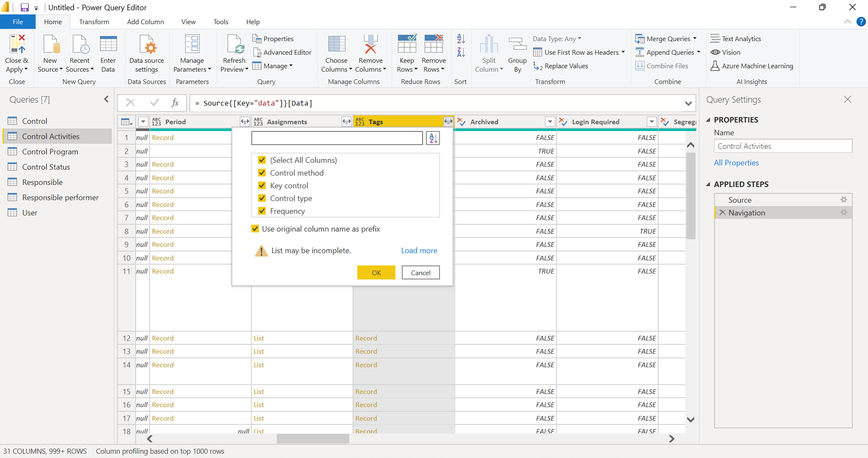Confirm the column expansion with OK
Image resolution: width=868 pixels, height=458 pixels.
[376, 273]
